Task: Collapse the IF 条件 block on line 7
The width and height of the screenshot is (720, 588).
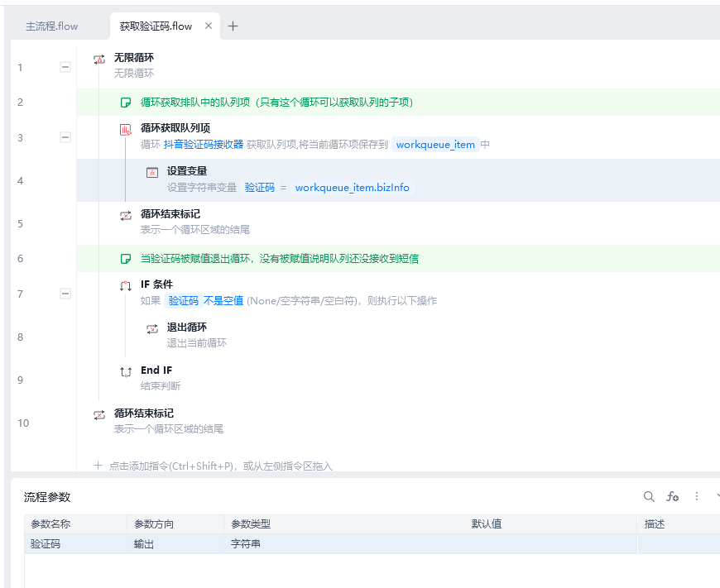Action: pyautogui.click(x=65, y=294)
